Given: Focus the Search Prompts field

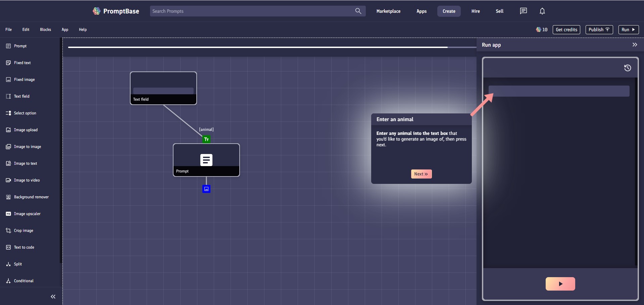Looking at the screenshot, I should click(x=257, y=11).
